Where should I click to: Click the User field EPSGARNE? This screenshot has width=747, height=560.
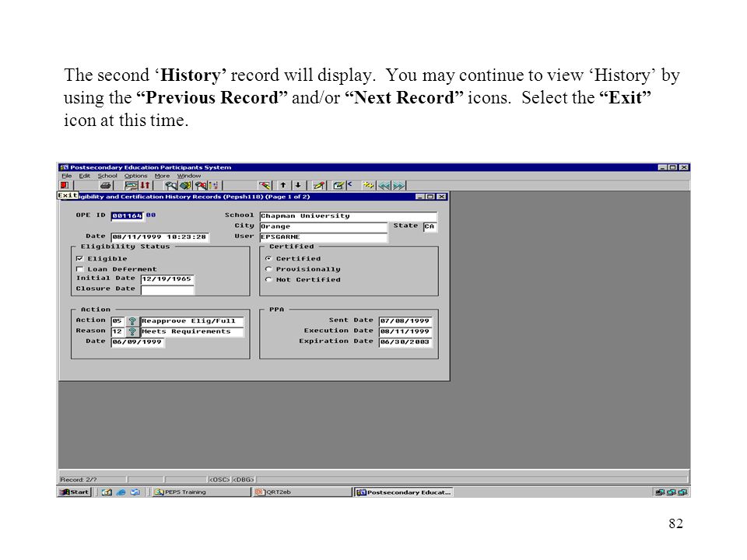(x=324, y=237)
